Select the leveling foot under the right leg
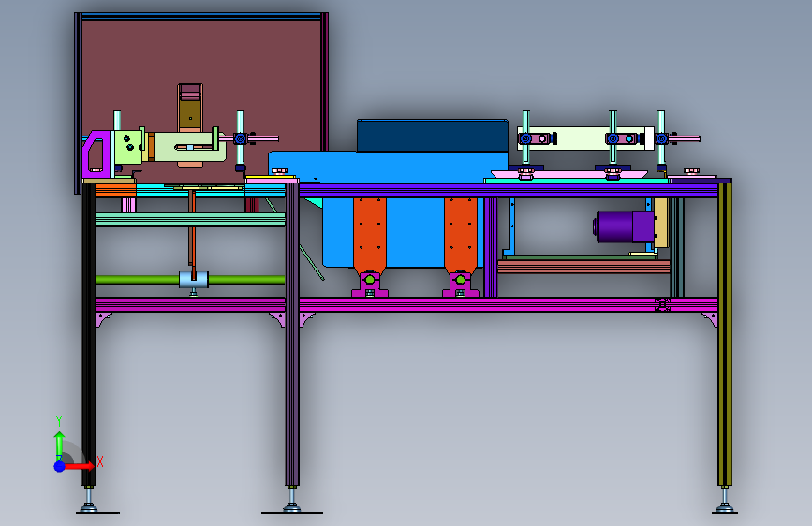The height and width of the screenshot is (526, 812). (725, 502)
